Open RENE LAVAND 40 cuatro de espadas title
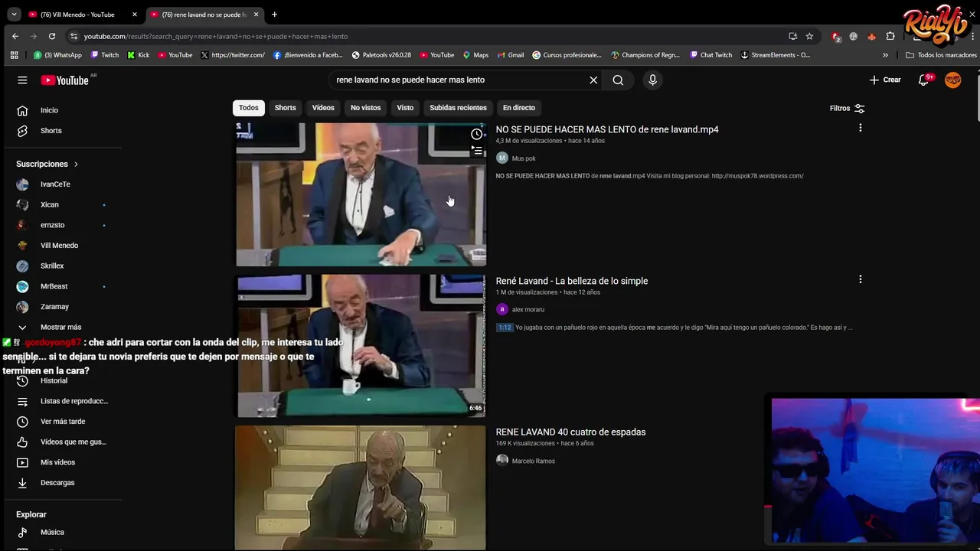Viewport: 980px width, 551px height. (x=570, y=432)
